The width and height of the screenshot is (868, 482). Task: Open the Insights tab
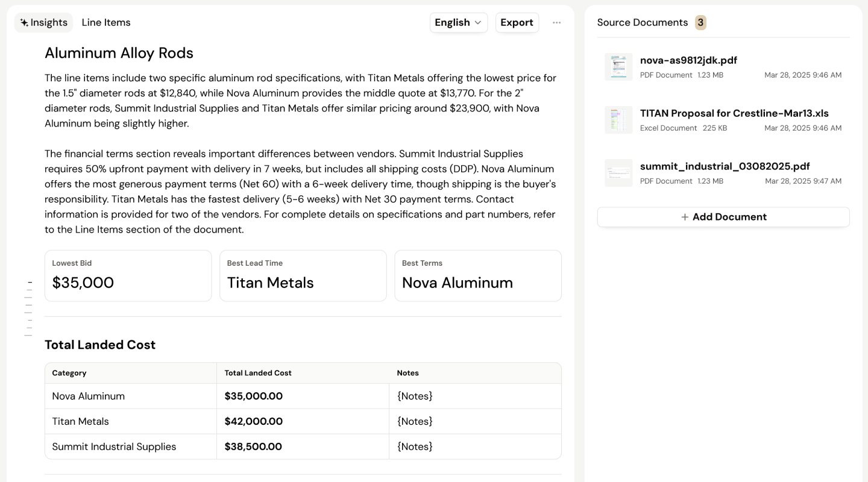pos(43,22)
